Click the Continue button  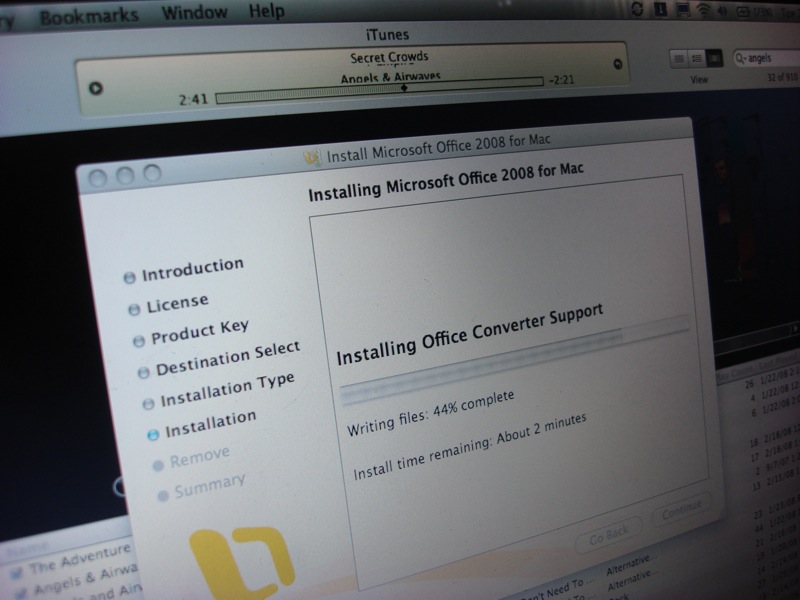click(x=682, y=509)
